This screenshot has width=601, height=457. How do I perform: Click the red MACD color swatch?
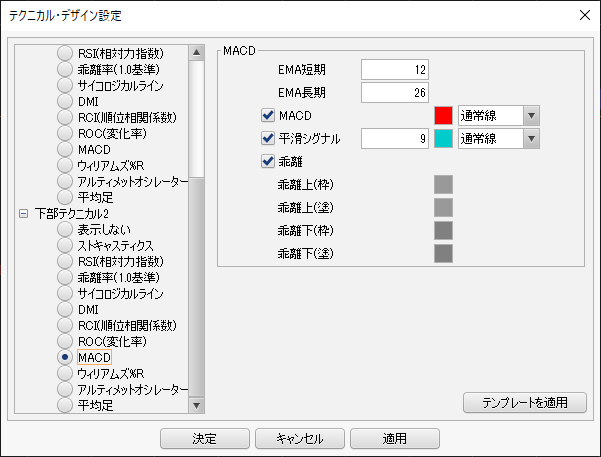coord(444,115)
